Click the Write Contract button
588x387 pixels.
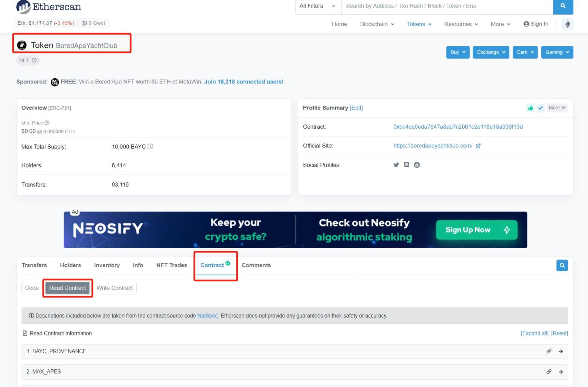pyautogui.click(x=114, y=288)
